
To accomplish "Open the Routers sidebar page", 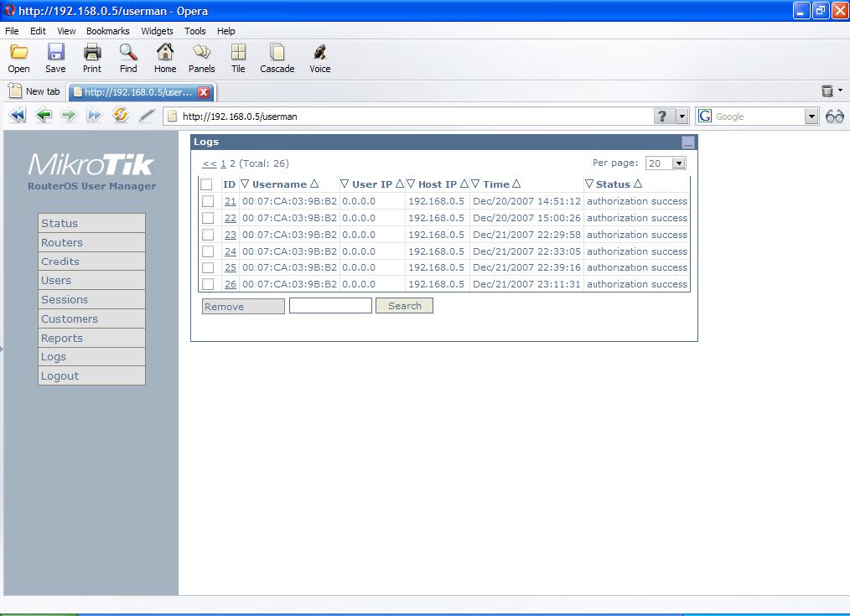I will 91,242.
